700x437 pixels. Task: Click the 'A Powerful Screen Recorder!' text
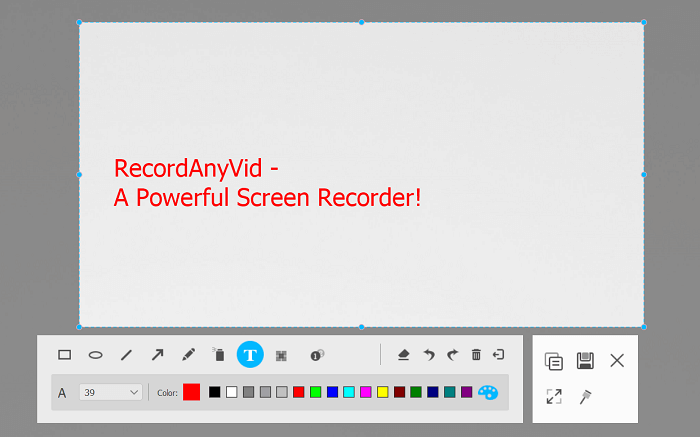(267, 197)
